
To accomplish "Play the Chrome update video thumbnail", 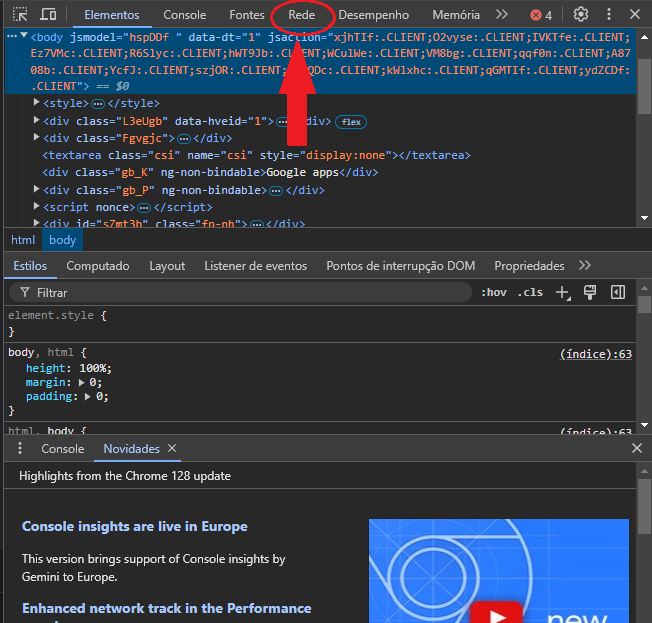I will click(x=496, y=615).
